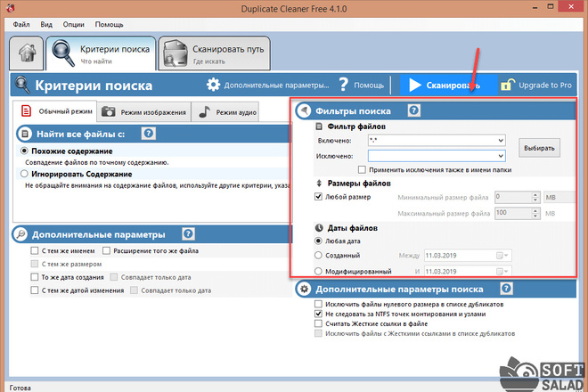Open help for Фильтры поиска section
588x392 pixels.
click(413, 110)
